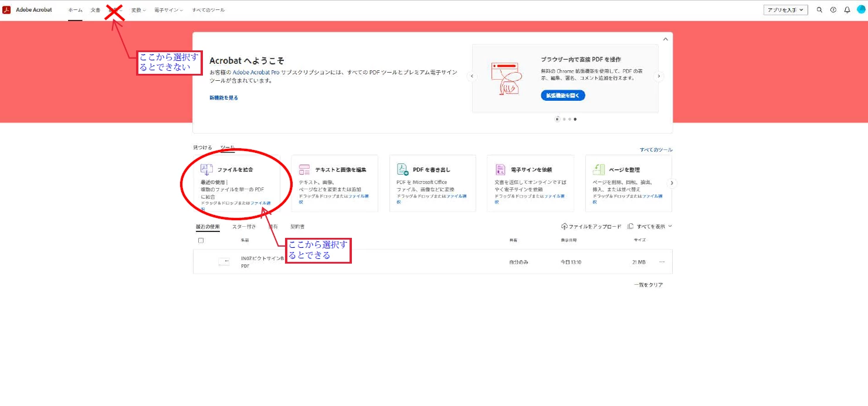Click ファイルをアップロード upload button
The height and width of the screenshot is (406, 868).
[591, 226]
